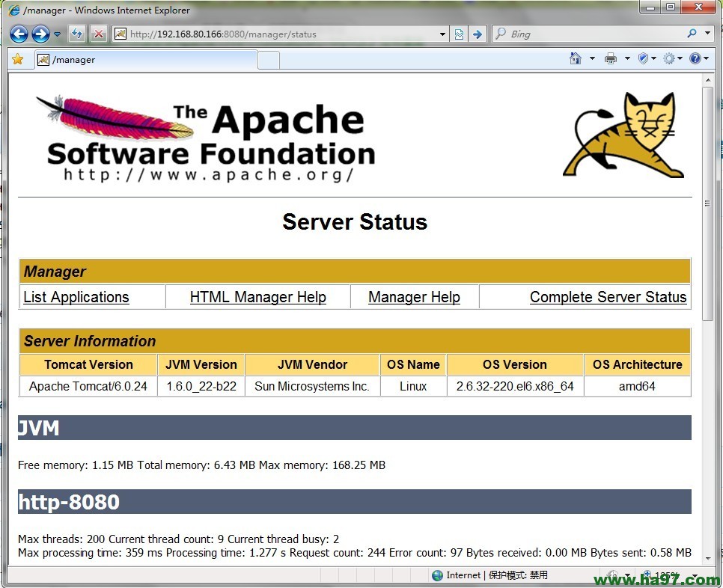Toggle Compatibility View in the address bar
Image resolution: width=723 pixels, height=588 pixels.
tap(458, 33)
